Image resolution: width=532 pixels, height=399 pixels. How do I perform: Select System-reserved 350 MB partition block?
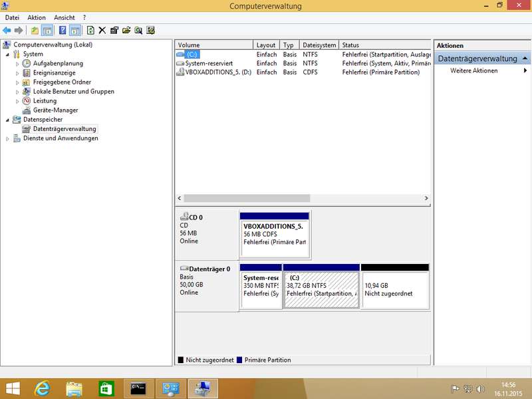click(261, 287)
